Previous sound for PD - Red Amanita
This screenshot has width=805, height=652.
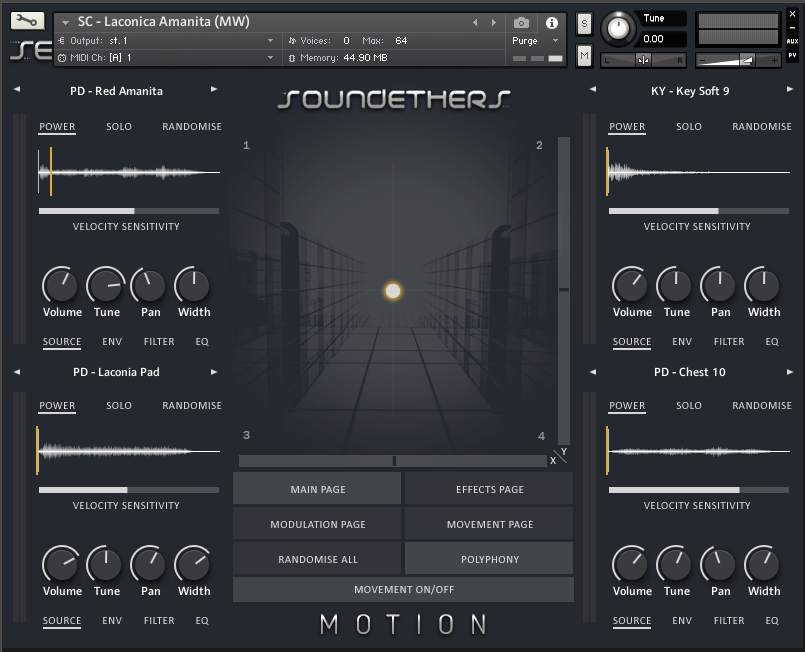pyautogui.click(x=17, y=89)
